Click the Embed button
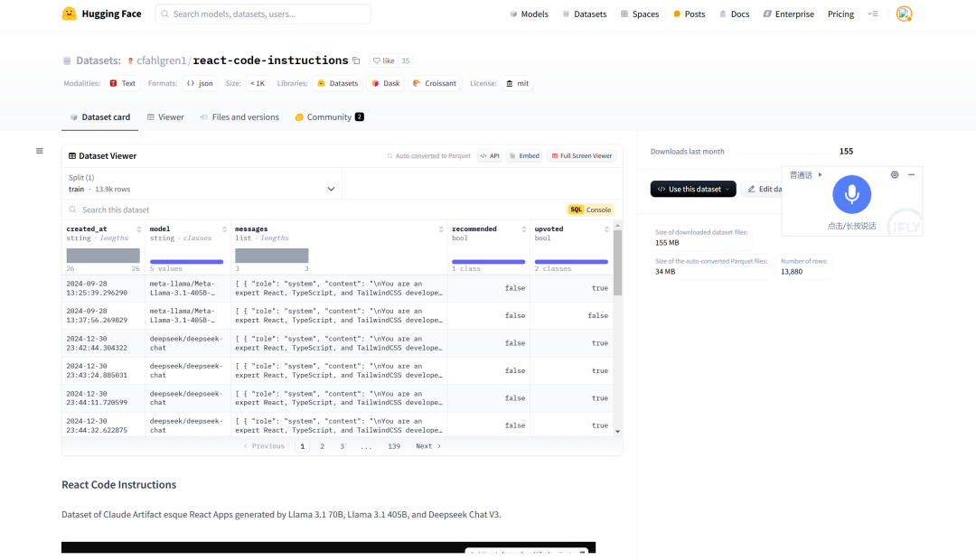The width and height of the screenshot is (976, 560). click(524, 156)
